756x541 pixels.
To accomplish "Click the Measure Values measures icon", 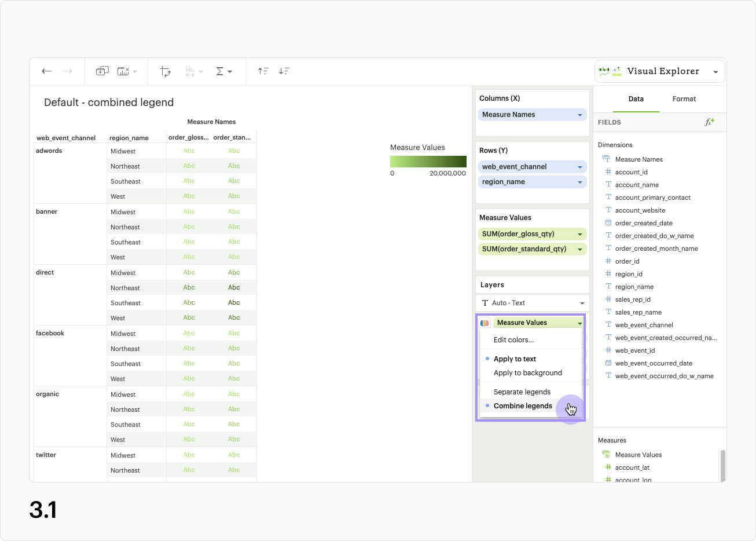I will coord(606,455).
